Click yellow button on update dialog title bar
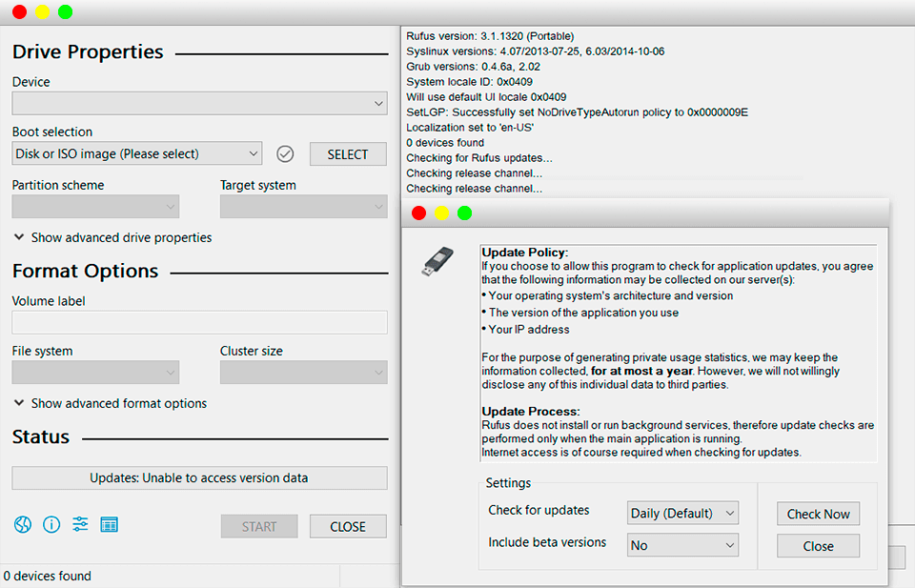The width and height of the screenshot is (915, 588). 441,213
